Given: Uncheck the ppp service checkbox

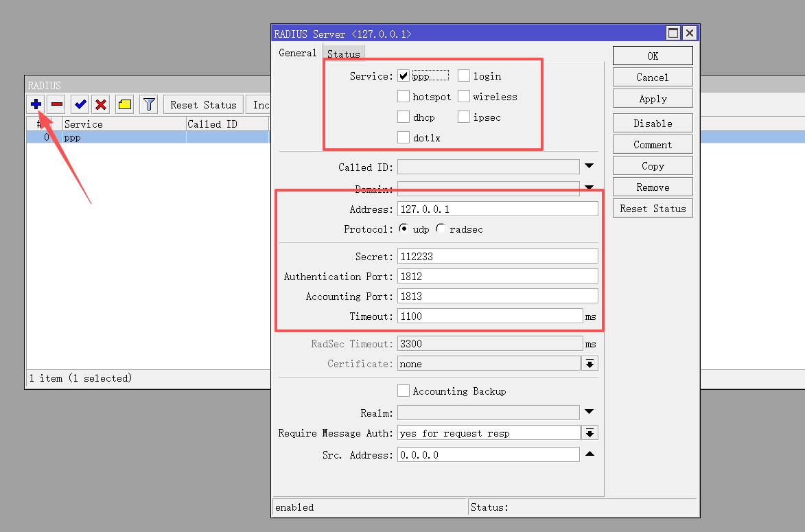Looking at the screenshot, I should click(404, 76).
